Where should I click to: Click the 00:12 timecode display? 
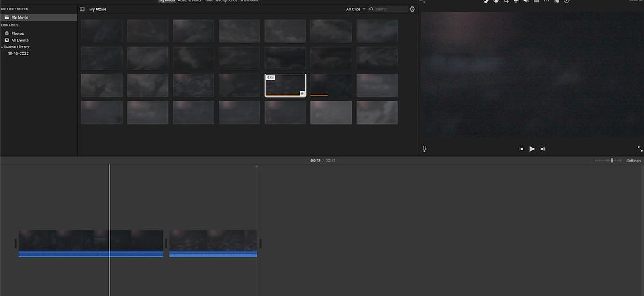click(x=323, y=161)
